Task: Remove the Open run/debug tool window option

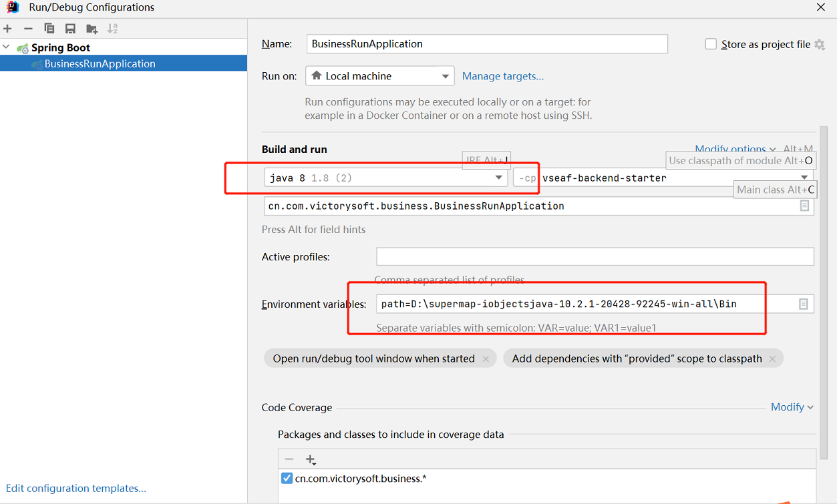Action: (486, 359)
